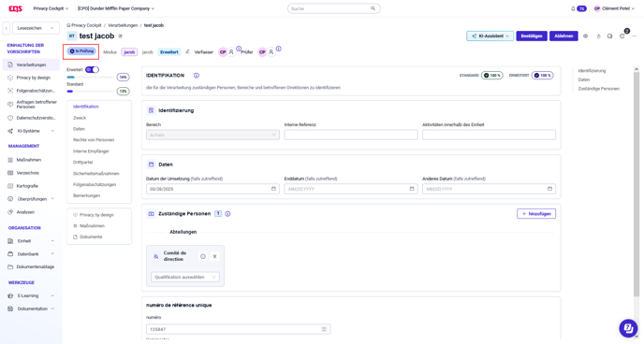644x344 pixels.
Task: Click the Interne Referenz input field
Action: click(351, 135)
